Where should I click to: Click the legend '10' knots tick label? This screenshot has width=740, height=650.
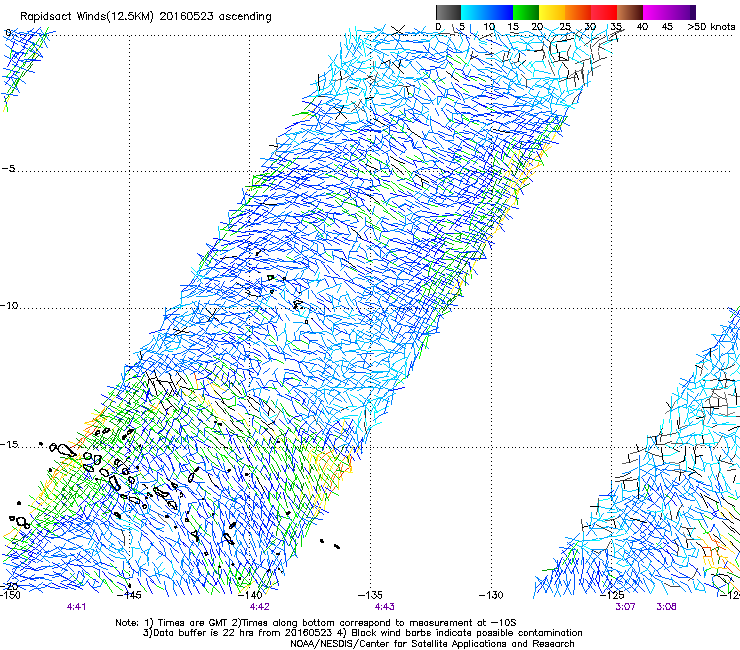[x=489, y=27]
